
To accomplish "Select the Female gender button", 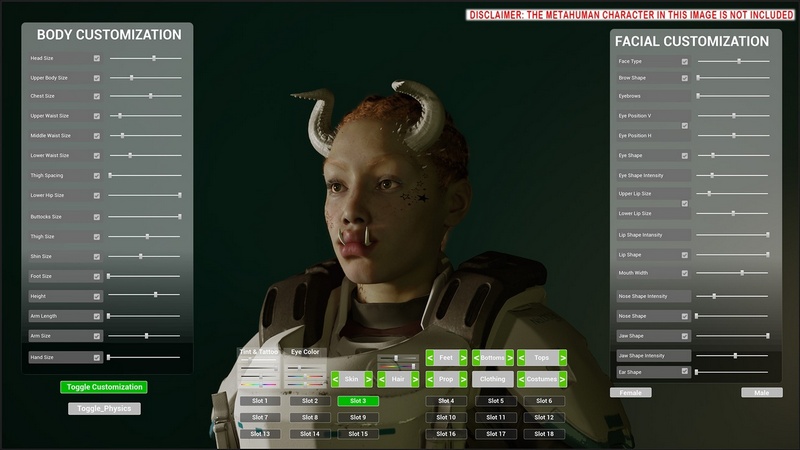I will [631, 393].
